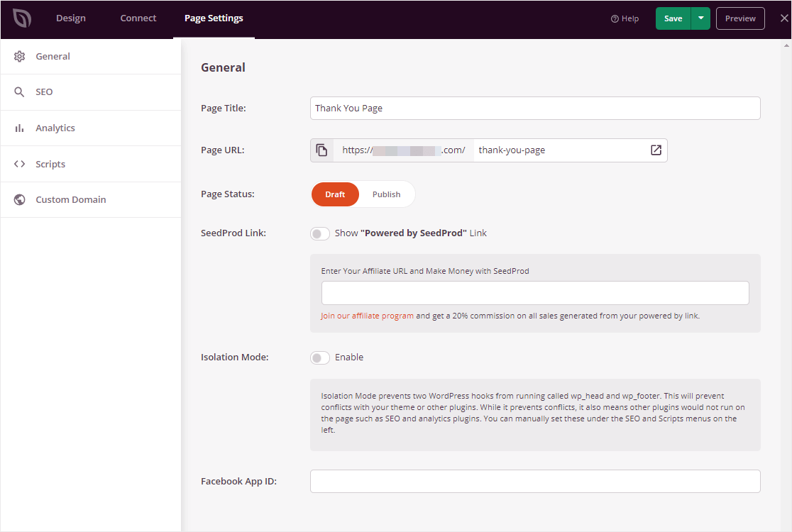The width and height of the screenshot is (792, 532).
Task: Click the SEO magnifier icon
Action: pyautogui.click(x=20, y=92)
